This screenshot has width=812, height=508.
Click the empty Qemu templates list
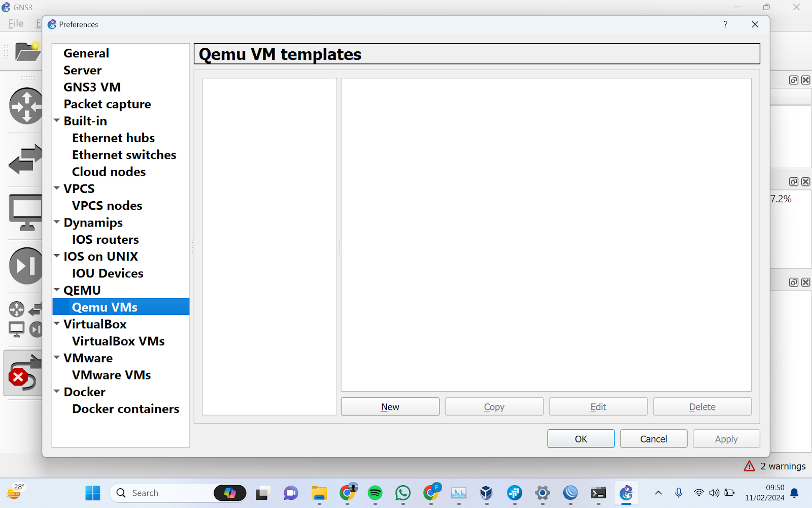coord(269,246)
